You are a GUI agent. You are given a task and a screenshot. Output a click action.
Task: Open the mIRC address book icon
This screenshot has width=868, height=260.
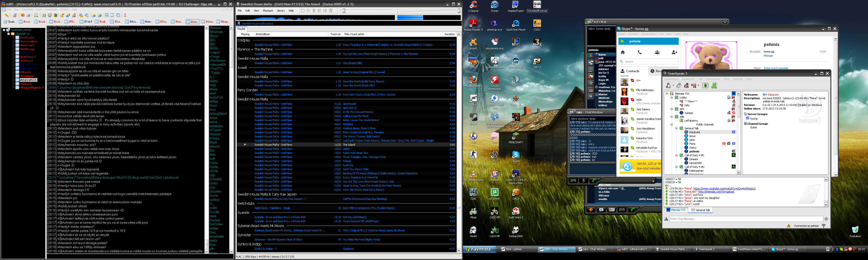pyautogui.click(x=44, y=15)
